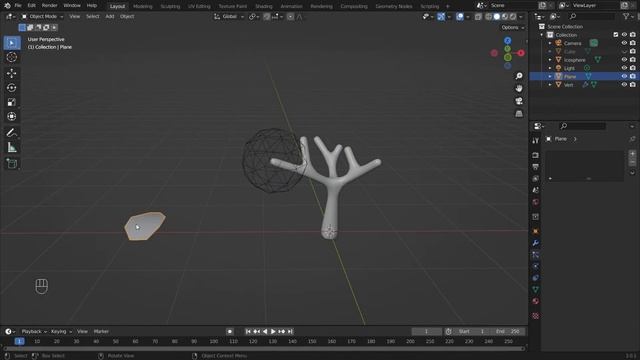This screenshot has height=360, width=640.
Task: Open the timeline Keying dropdown
Action: (x=61, y=331)
